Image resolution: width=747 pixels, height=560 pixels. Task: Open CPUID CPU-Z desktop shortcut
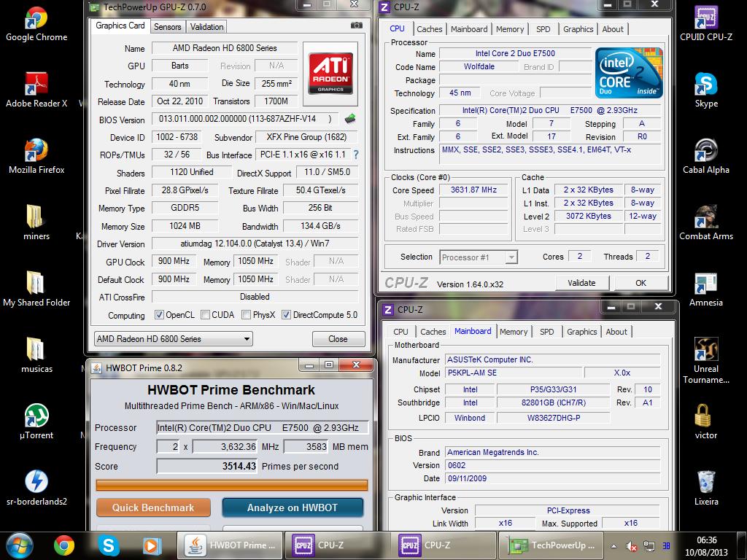[x=706, y=24]
